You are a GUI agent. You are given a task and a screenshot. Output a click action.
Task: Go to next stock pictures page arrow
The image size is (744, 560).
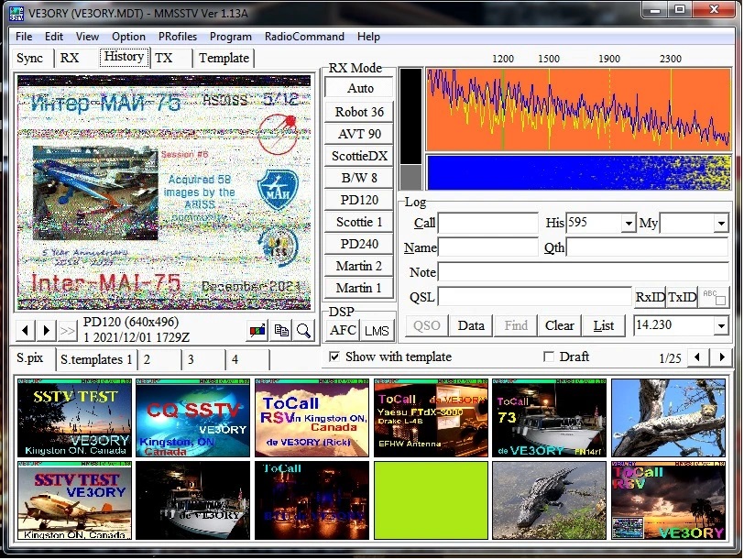point(722,357)
